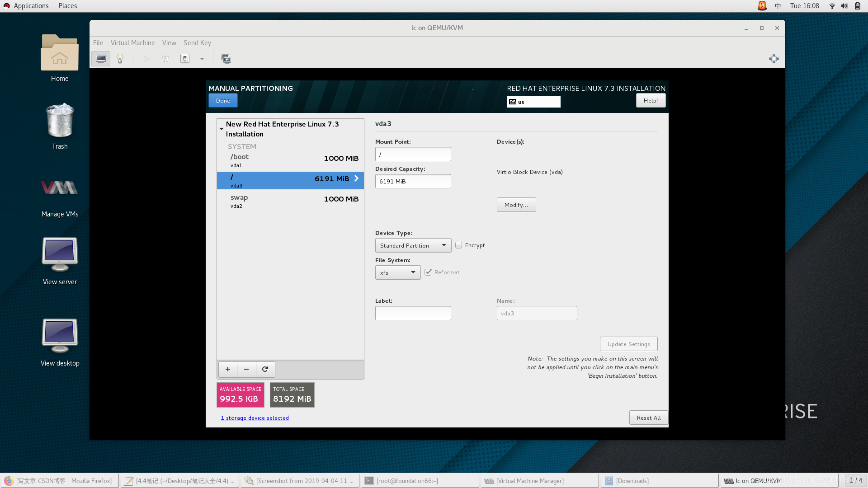This screenshot has width=868, height=488.
Task: Open 1 storage device selected link
Action: click(255, 418)
